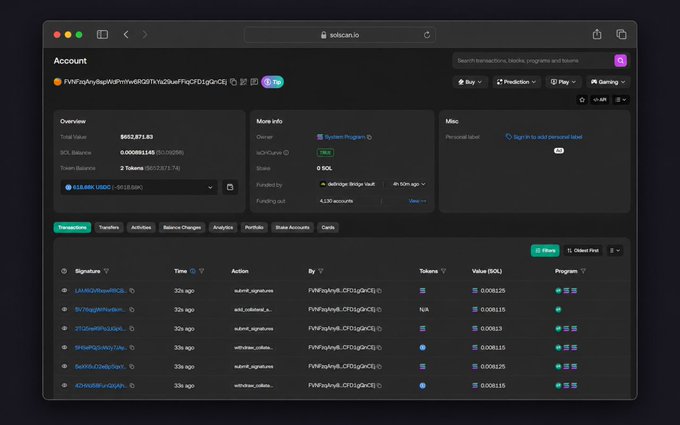
Task: Show Safari tab overview icon
Action: [621, 34]
